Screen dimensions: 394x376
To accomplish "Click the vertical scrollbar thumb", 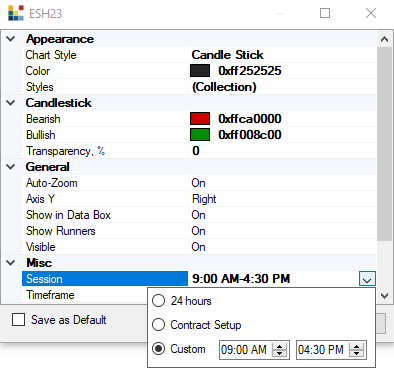I will [384, 144].
